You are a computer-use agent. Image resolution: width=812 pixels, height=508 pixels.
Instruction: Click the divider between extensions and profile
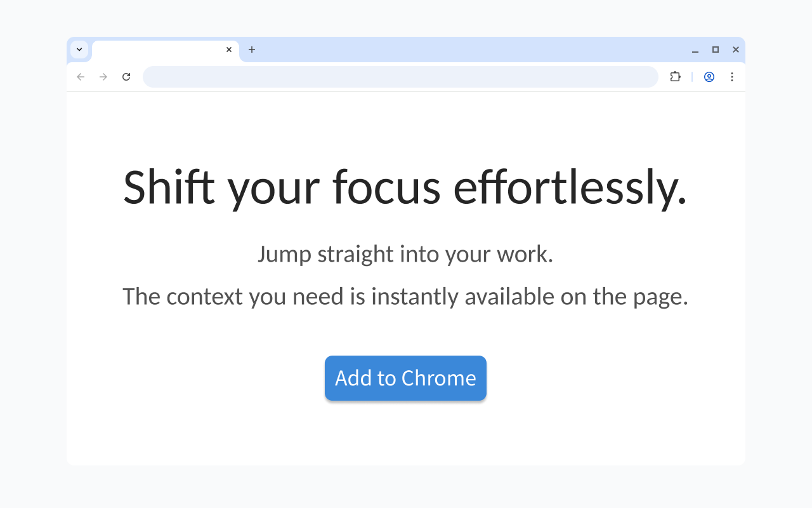(692, 77)
